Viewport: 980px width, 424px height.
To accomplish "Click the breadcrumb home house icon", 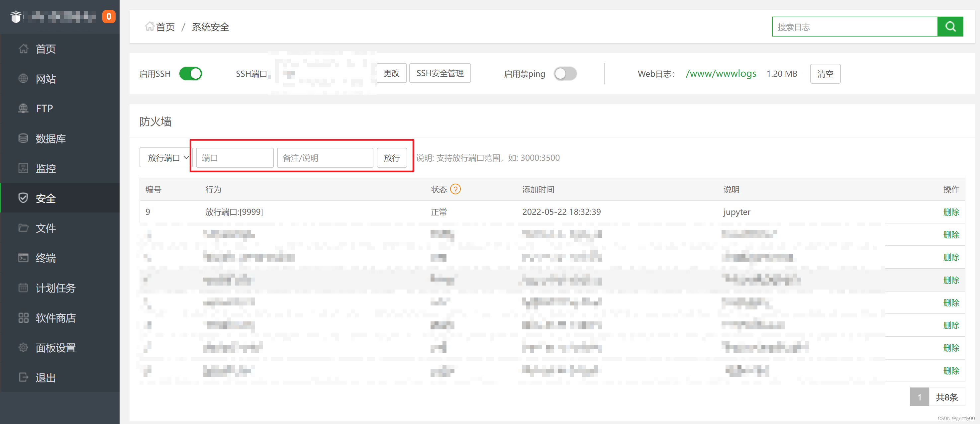I will (x=149, y=26).
